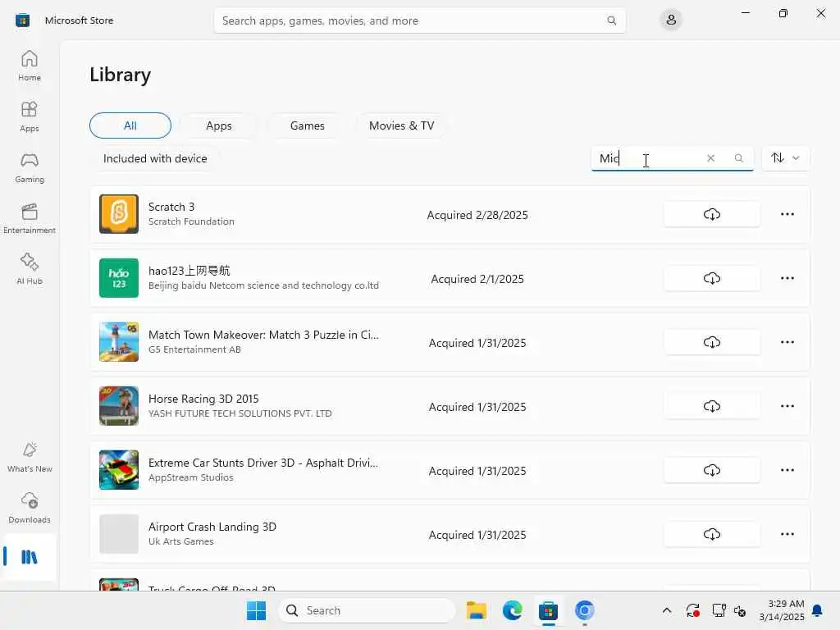Image resolution: width=840 pixels, height=630 pixels.
Task: Open Chrome from taskbar
Action: point(584,610)
